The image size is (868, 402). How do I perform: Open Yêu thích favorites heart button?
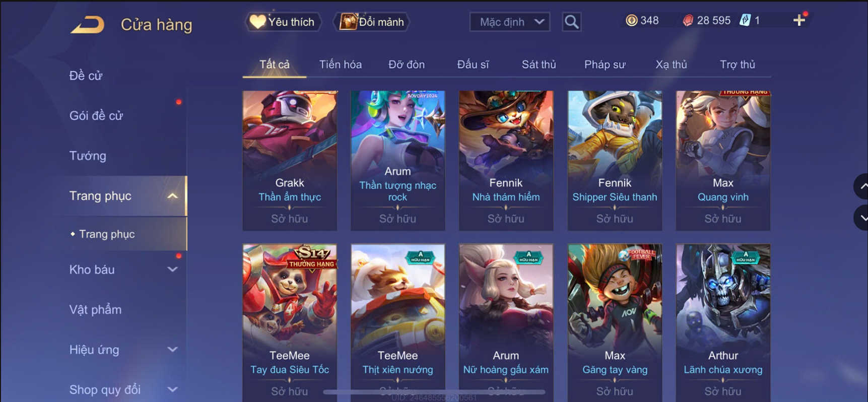tap(283, 22)
